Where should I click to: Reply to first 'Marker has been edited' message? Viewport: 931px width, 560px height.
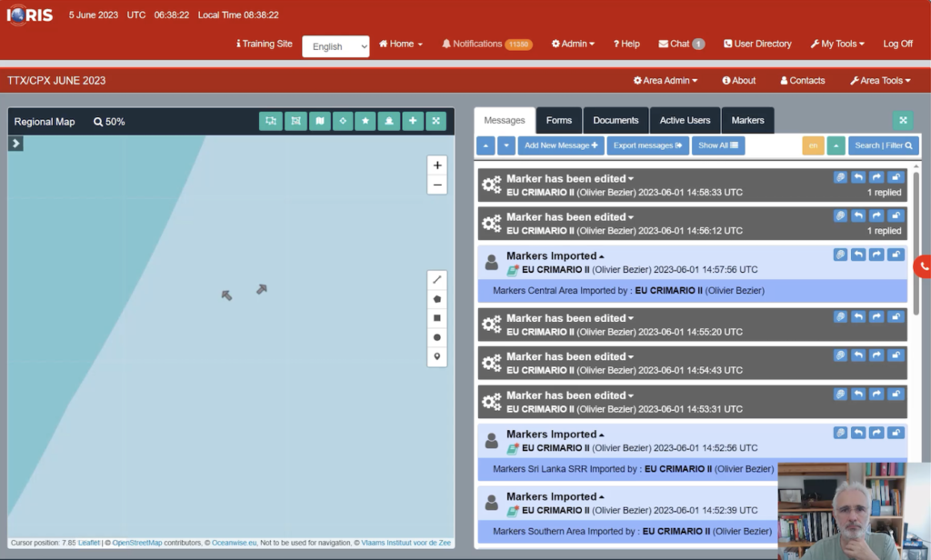pos(858,177)
